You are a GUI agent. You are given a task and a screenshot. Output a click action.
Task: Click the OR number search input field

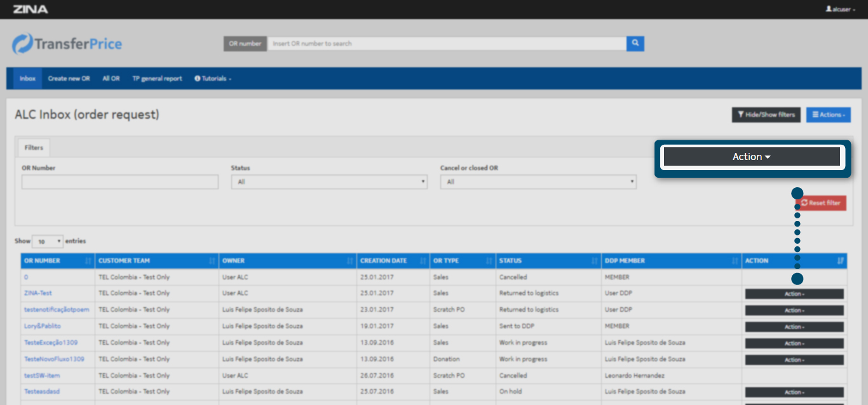[446, 44]
